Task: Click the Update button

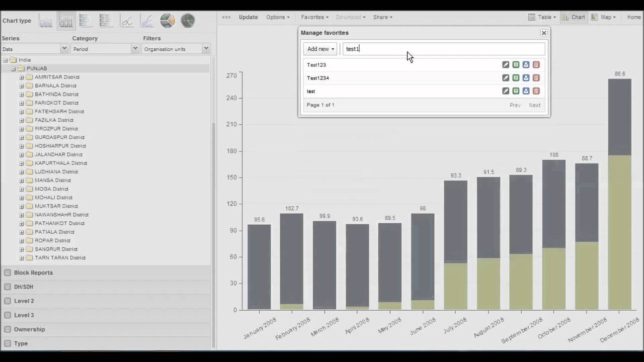Action: tap(248, 17)
